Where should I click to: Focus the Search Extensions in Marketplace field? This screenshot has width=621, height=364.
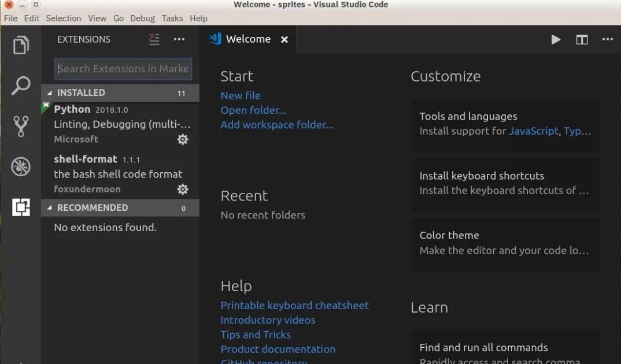point(123,69)
